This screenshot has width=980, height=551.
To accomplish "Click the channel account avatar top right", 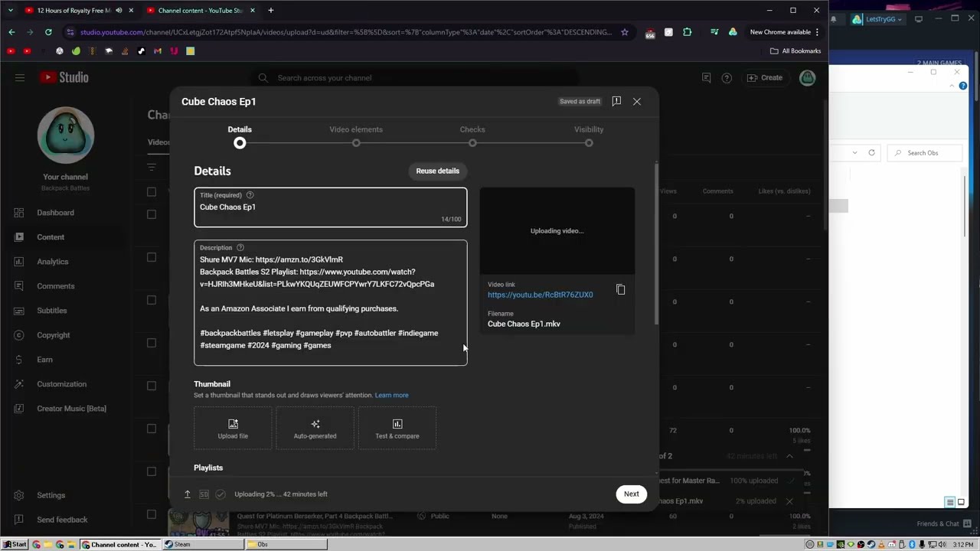I will pyautogui.click(x=807, y=77).
